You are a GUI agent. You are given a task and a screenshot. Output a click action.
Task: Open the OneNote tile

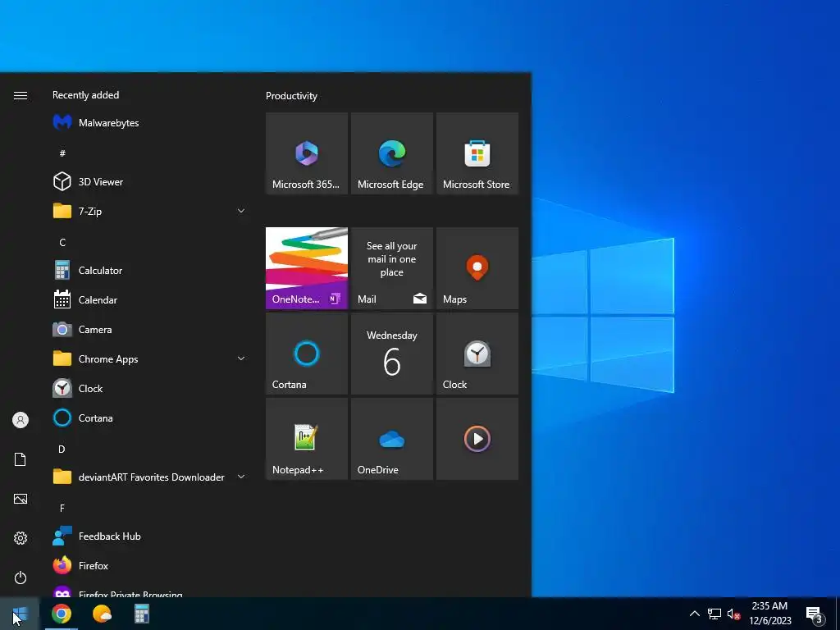click(307, 268)
